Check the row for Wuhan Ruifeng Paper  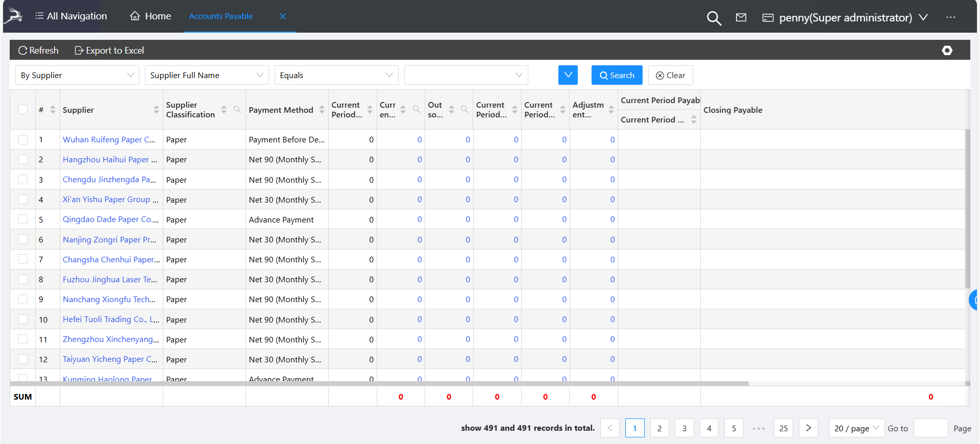[x=23, y=139]
